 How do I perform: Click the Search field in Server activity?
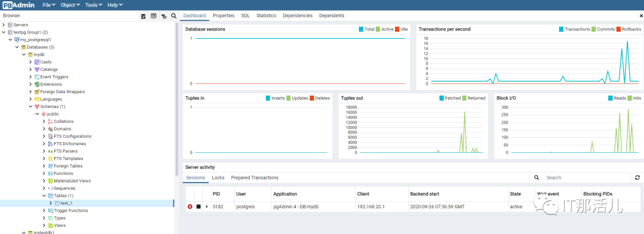pyautogui.click(x=586, y=178)
